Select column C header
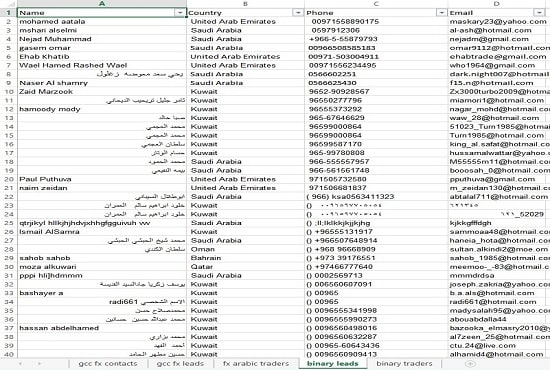This screenshot has height=370, width=550. pos(376,4)
